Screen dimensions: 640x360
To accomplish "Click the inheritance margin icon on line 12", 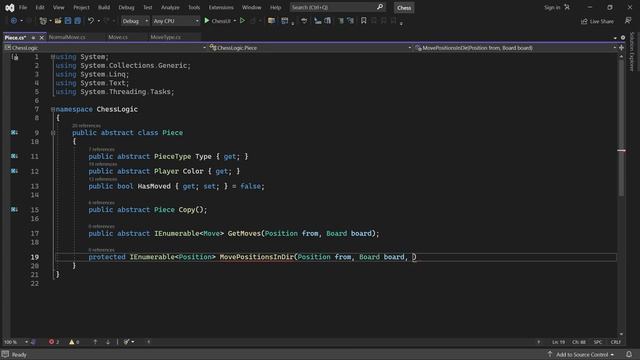I will [14, 171].
